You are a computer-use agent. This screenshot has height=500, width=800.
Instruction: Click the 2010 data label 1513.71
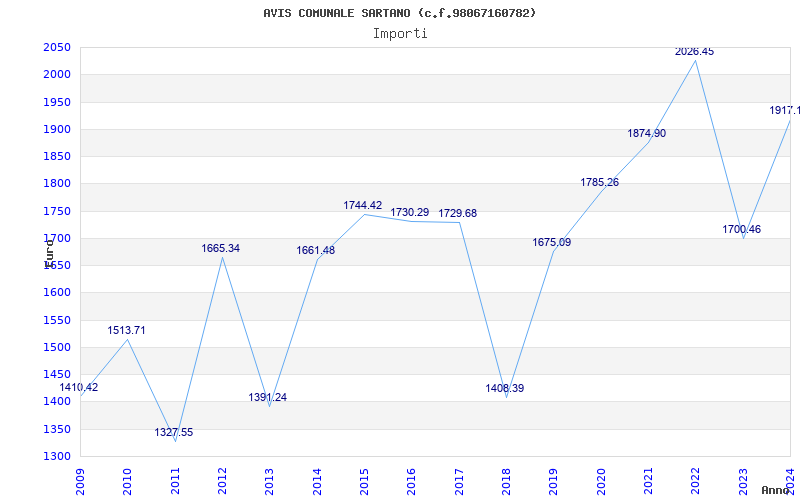tap(127, 330)
